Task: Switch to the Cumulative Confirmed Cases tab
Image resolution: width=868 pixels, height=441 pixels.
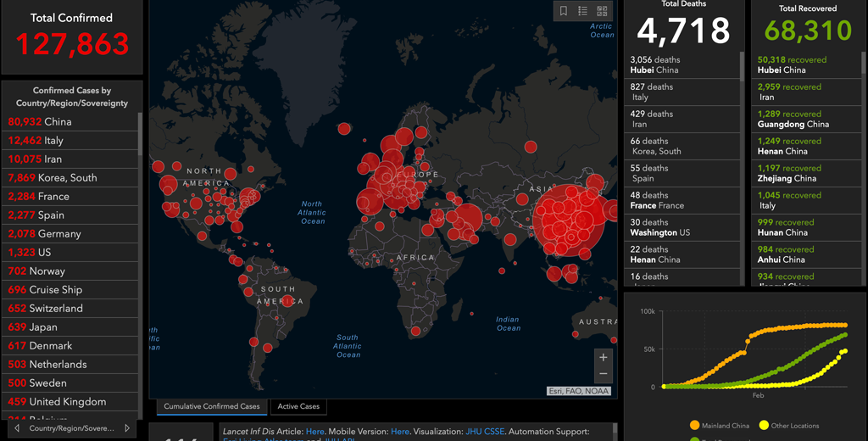Action: 212,407
